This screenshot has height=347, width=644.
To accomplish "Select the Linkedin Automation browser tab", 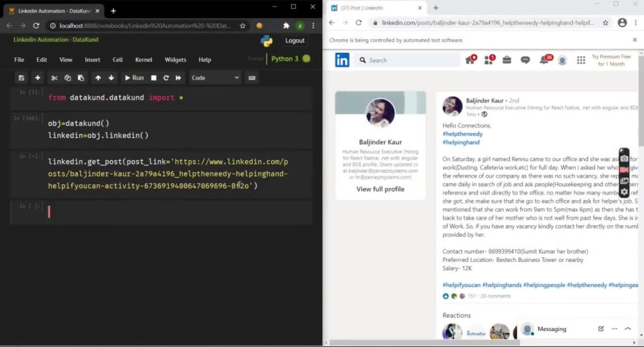I will pyautogui.click(x=53, y=11).
